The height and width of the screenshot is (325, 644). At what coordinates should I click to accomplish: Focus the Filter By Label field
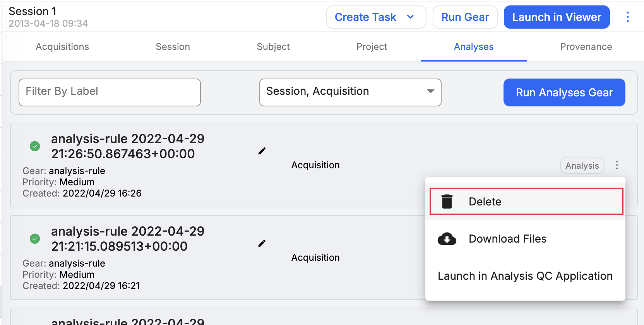pos(110,92)
